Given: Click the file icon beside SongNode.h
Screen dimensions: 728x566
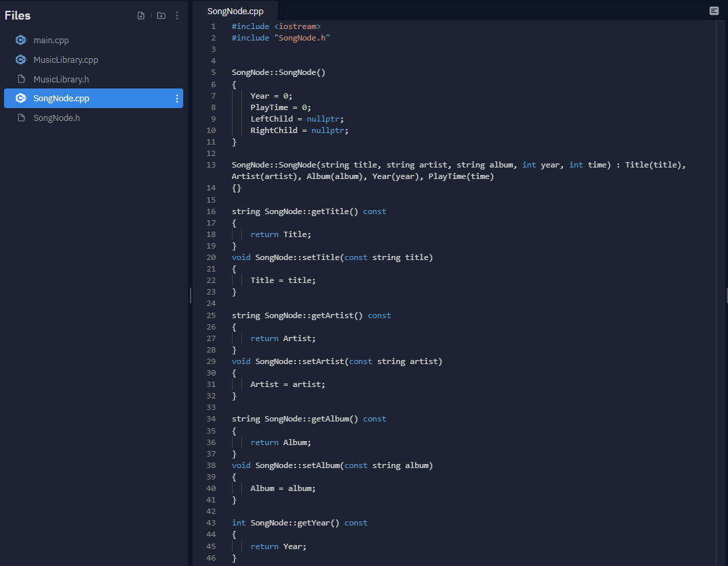Looking at the screenshot, I should click(21, 118).
